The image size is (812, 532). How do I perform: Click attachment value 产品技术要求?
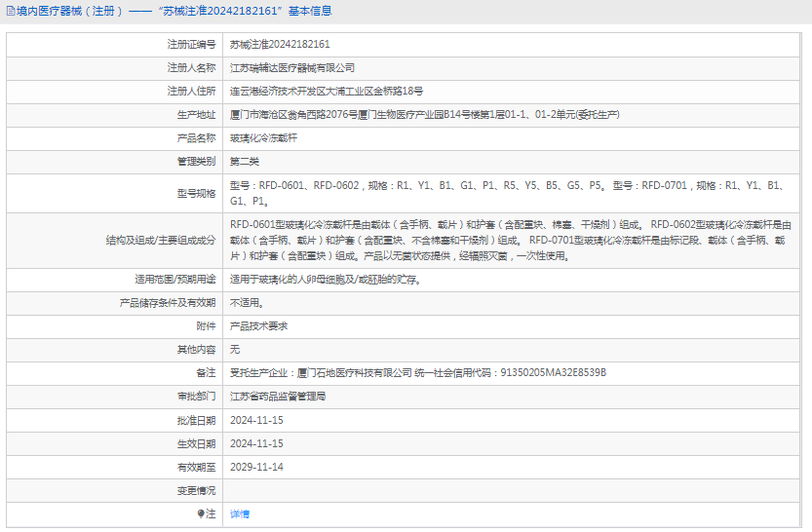[258, 326]
